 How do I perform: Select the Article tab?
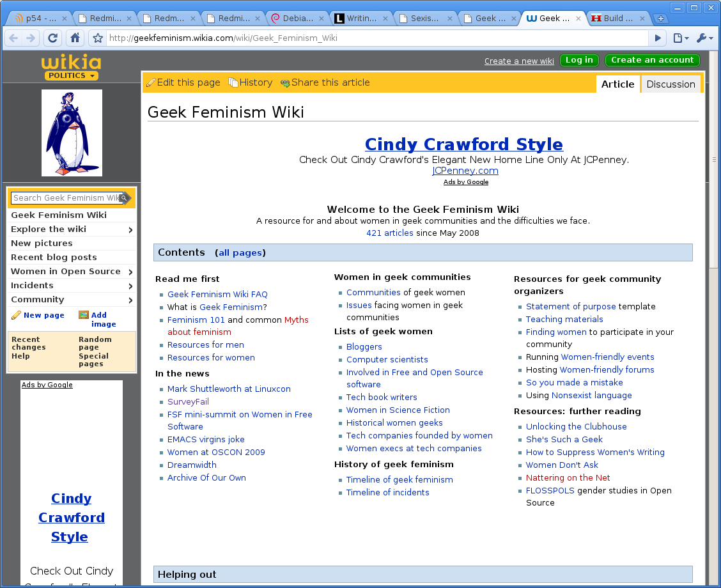coord(617,84)
